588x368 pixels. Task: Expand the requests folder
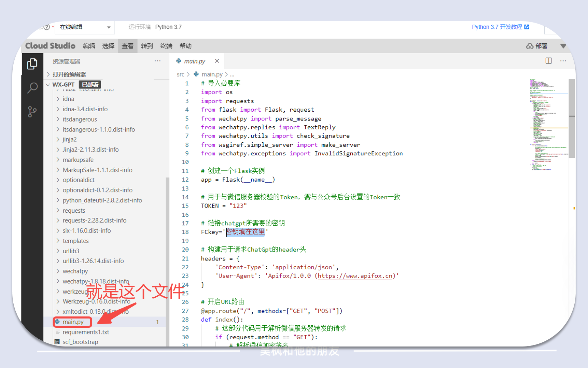coord(74,211)
